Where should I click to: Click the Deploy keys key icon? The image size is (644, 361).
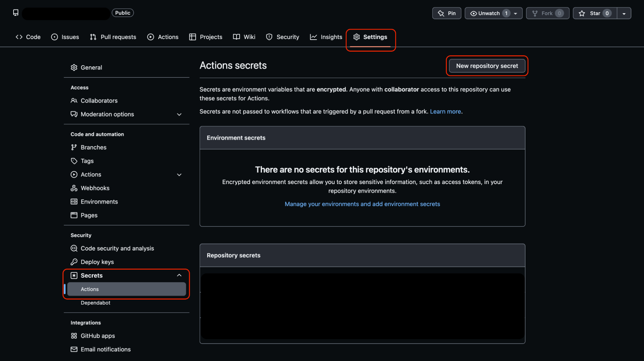74,262
